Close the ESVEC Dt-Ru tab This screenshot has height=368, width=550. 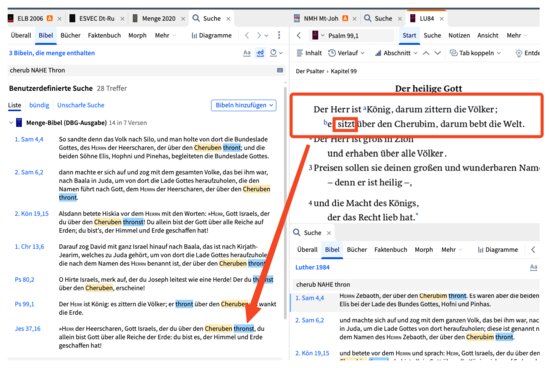point(122,19)
